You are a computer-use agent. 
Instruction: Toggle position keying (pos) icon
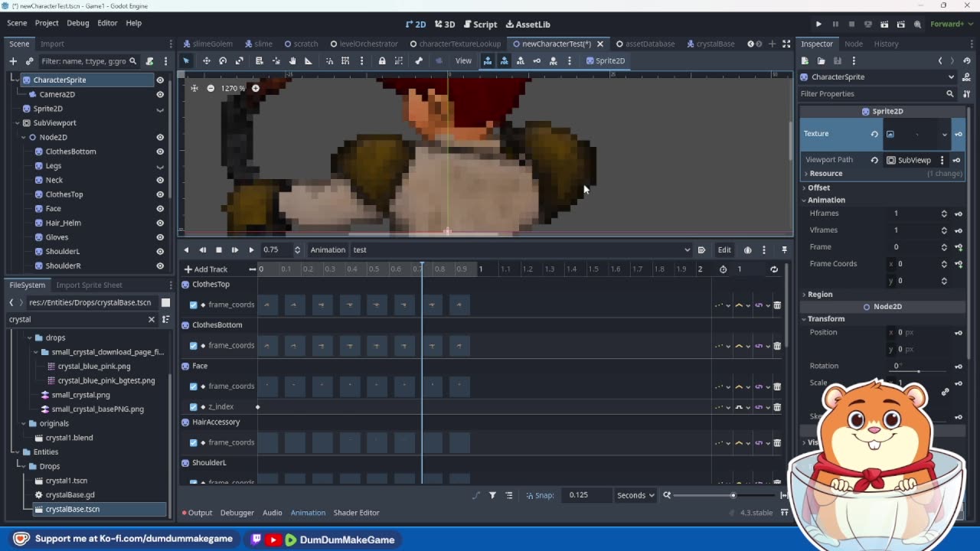pos(487,60)
